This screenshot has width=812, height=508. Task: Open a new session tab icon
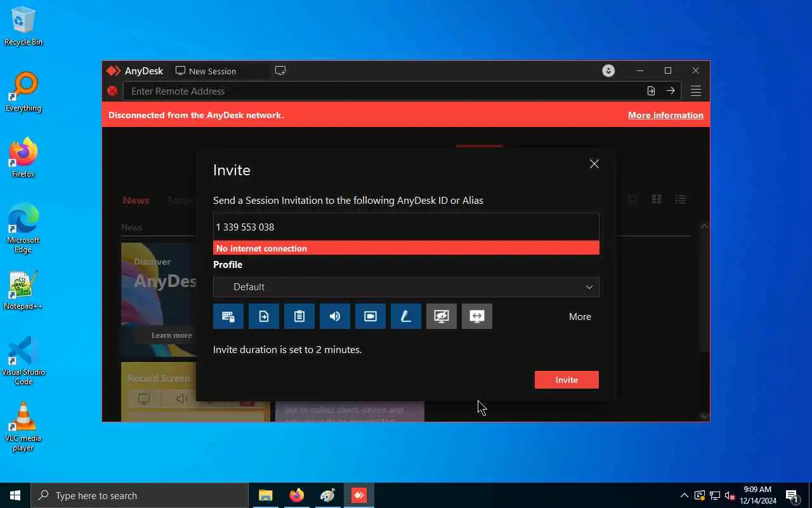[280, 70]
